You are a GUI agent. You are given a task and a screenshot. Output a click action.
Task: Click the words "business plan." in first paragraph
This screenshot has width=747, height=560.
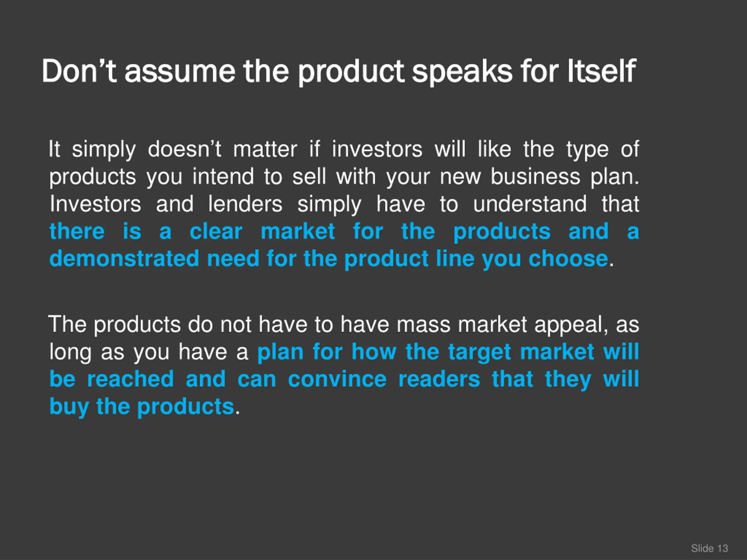(x=565, y=177)
